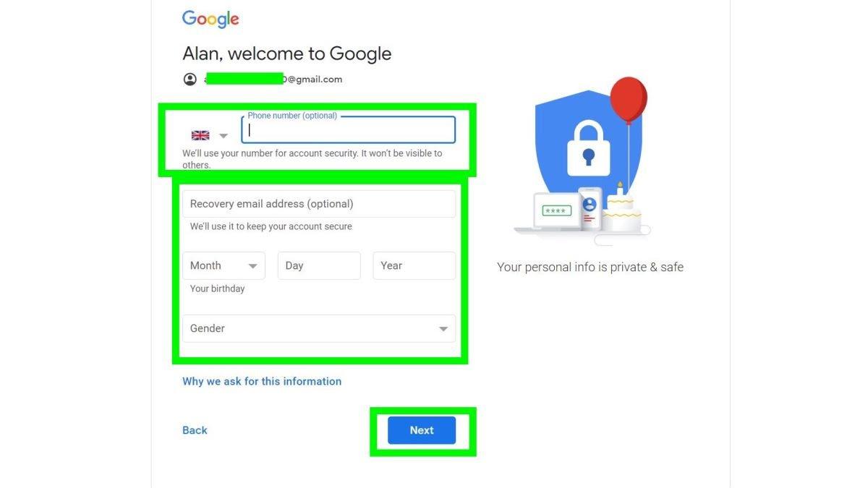Expand the Gender dropdown
Screen dimensions: 868x488
click(x=319, y=328)
